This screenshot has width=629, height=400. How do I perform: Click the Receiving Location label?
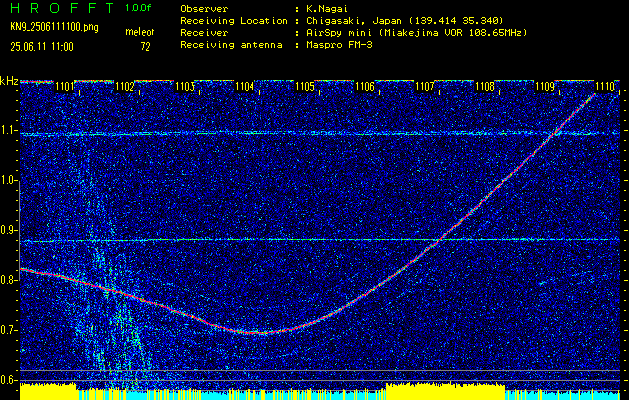234,20
